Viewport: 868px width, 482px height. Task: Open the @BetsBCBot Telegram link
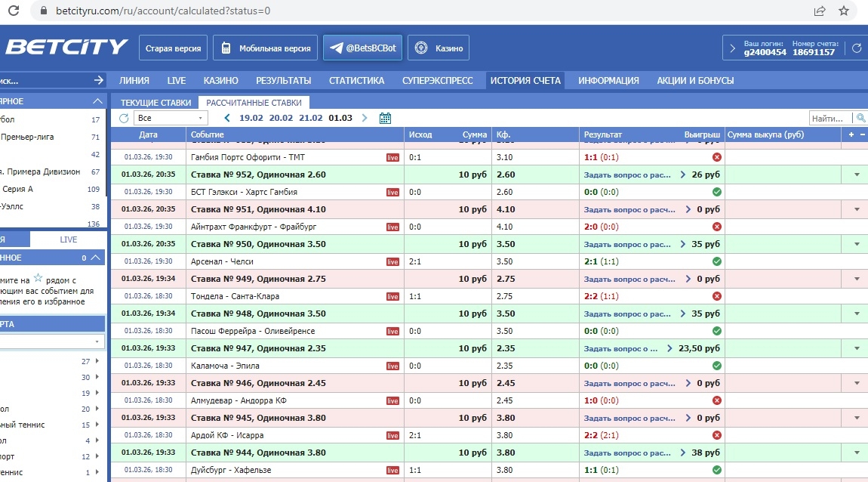pos(363,48)
